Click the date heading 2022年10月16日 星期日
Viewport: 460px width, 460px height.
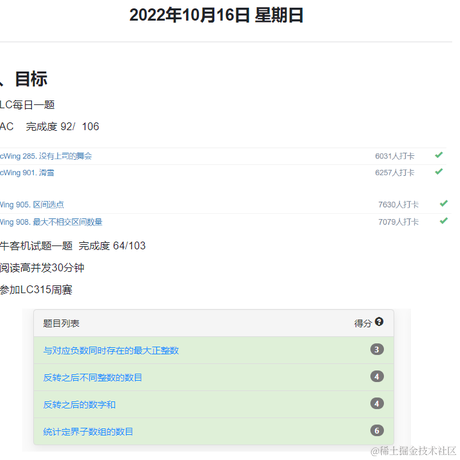(216, 15)
